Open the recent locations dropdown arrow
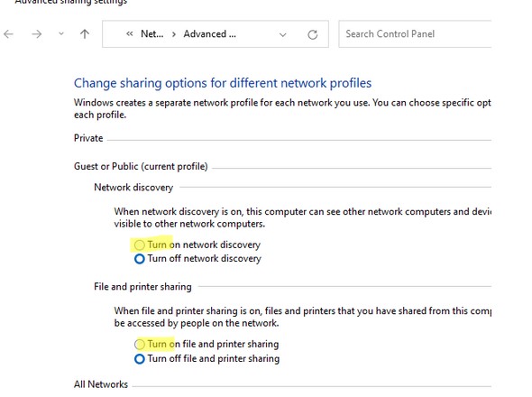 click(x=61, y=33)
